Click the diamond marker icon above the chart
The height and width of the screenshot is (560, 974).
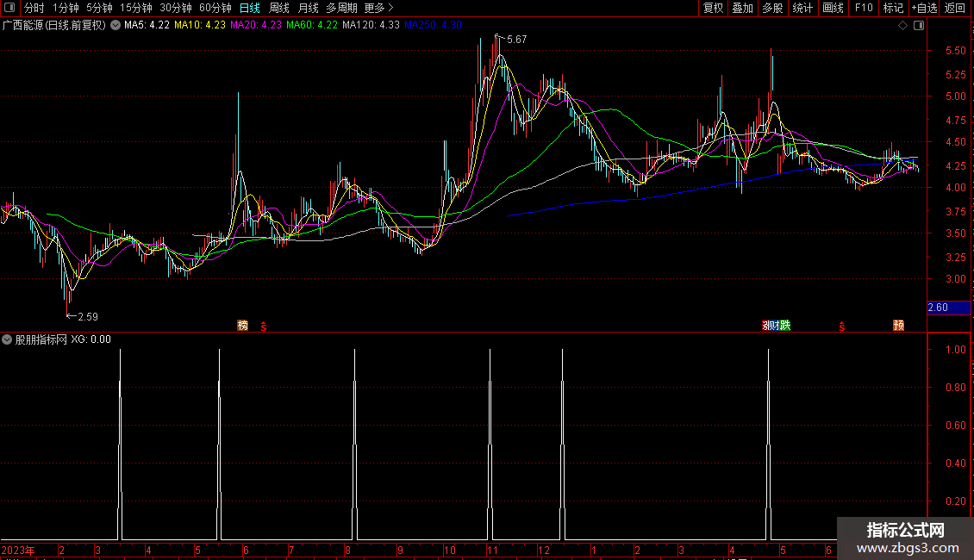click(903, 26)
